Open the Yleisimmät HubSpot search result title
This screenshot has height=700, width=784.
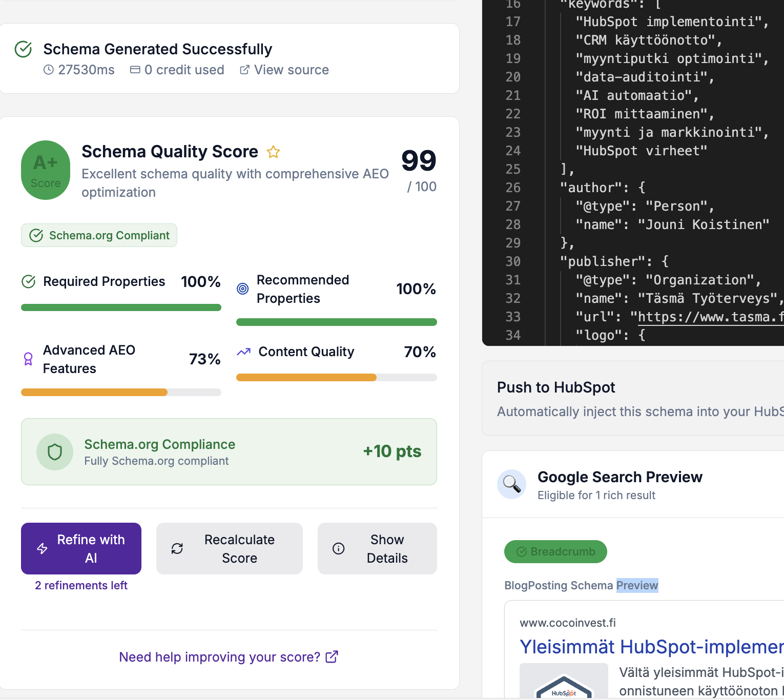tap(651, 647)
